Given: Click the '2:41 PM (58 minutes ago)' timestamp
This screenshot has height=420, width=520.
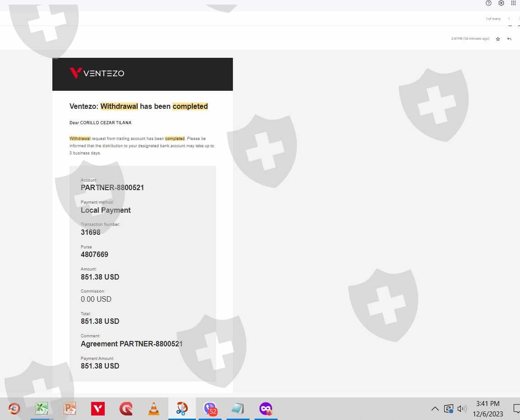Looking at the screenshot, I should coord(470,38).
